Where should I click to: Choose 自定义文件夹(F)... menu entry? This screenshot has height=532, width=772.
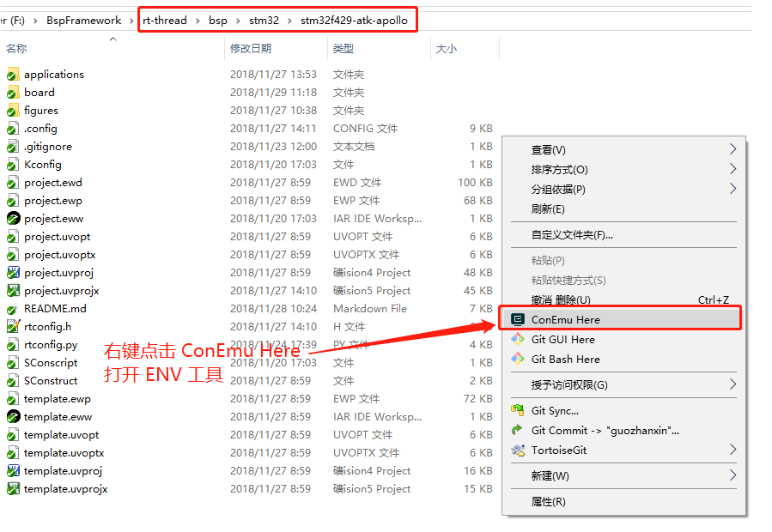[572, 234]
